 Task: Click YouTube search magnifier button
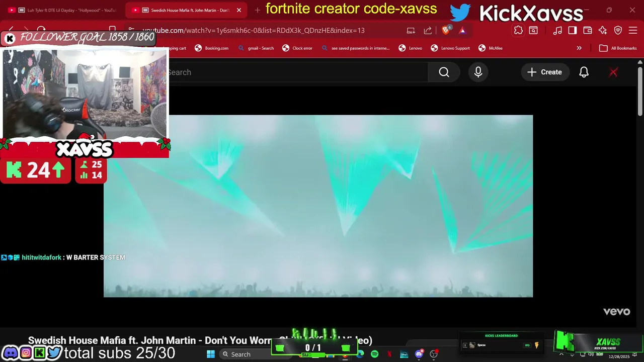[444, 72]
